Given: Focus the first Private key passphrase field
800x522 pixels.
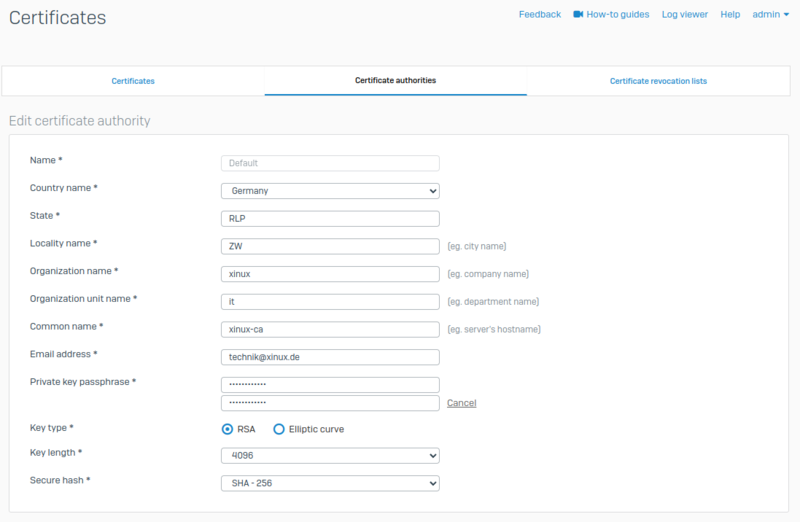Looking at the screenshot, I should click(329, 385).
